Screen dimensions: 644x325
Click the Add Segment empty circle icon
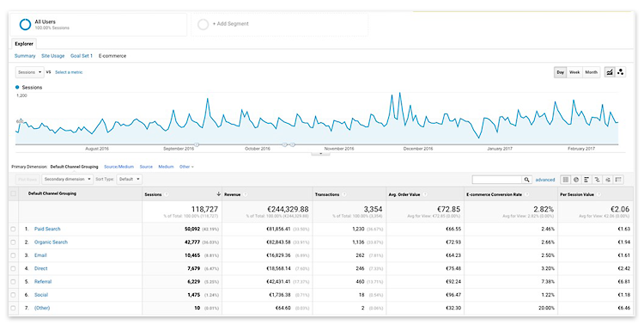(x=204, y=24)
